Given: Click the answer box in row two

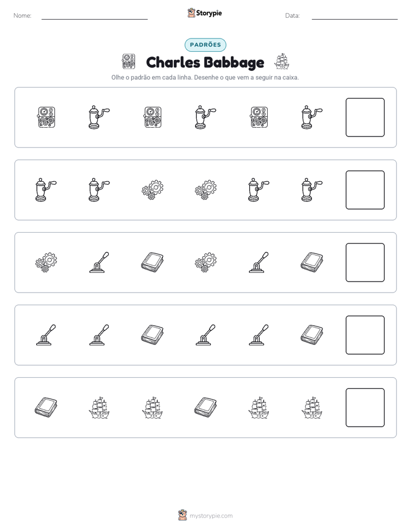Looking at the screenshot, I should coord(365,190).
